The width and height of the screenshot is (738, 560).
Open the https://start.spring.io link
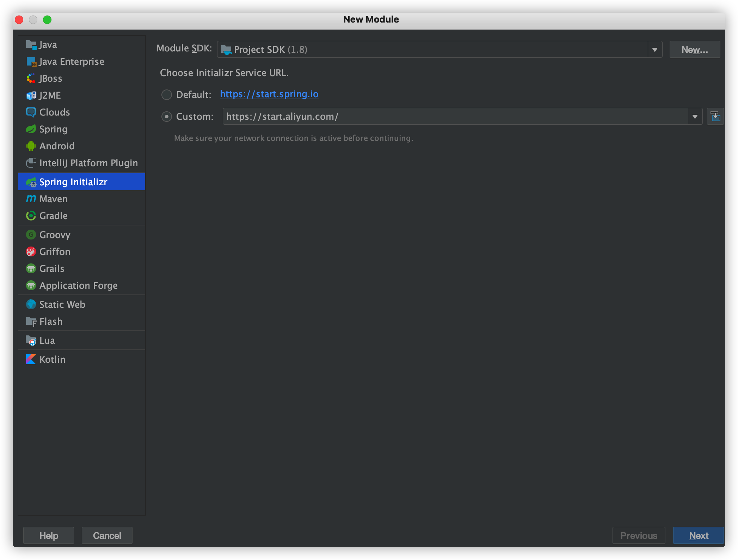pos(269,94)
